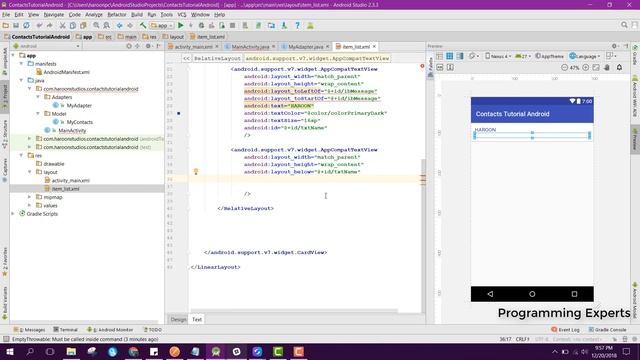Screen dimensions: 640x360
Task: Click the Debug app bug icon
Action: [x=201, y=26]
